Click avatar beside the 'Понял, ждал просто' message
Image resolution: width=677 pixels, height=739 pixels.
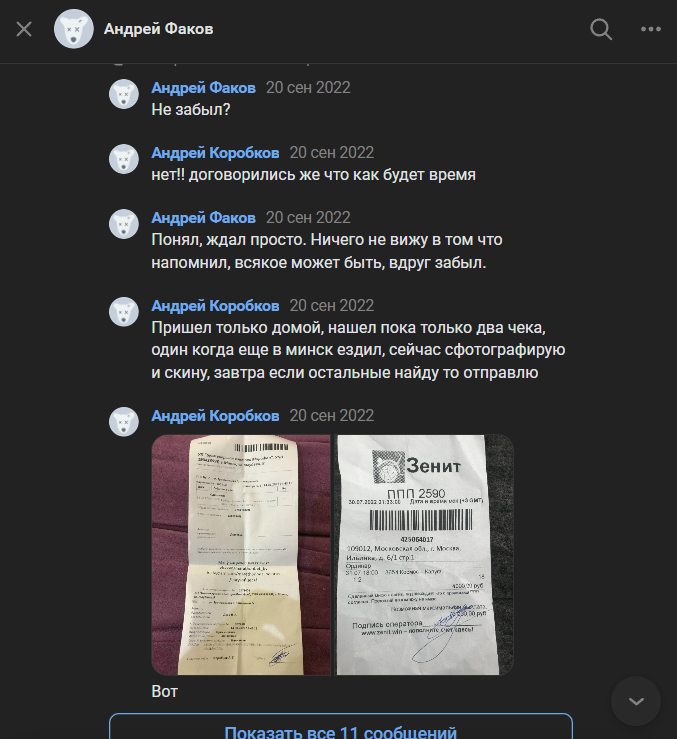(124, 224)
